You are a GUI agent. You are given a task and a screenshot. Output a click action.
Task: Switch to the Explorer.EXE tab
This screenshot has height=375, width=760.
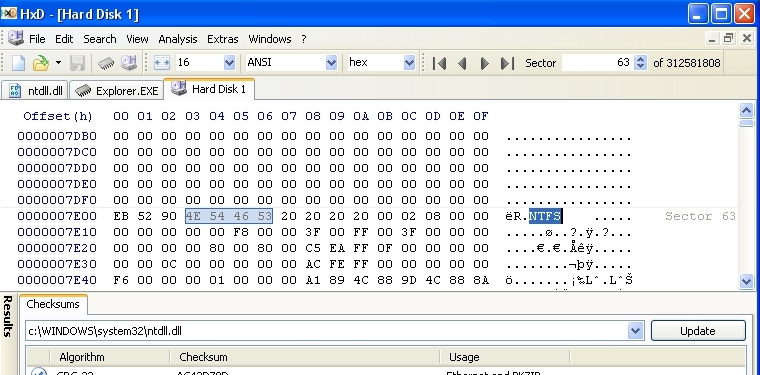point(116,91)
